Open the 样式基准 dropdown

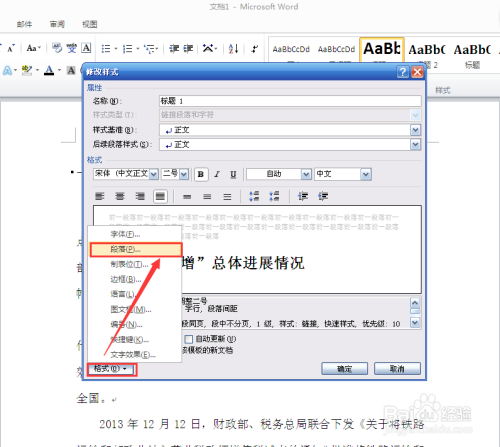[415, 130]
